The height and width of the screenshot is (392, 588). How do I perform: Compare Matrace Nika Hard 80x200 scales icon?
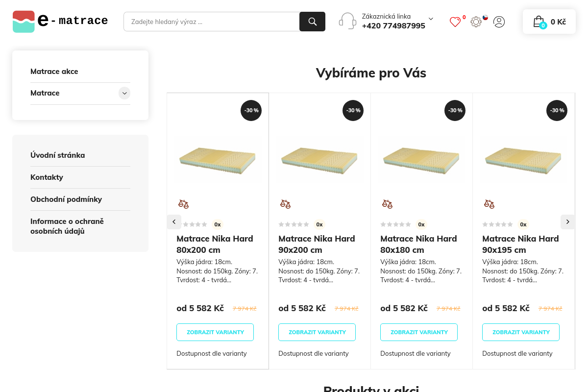183,204
